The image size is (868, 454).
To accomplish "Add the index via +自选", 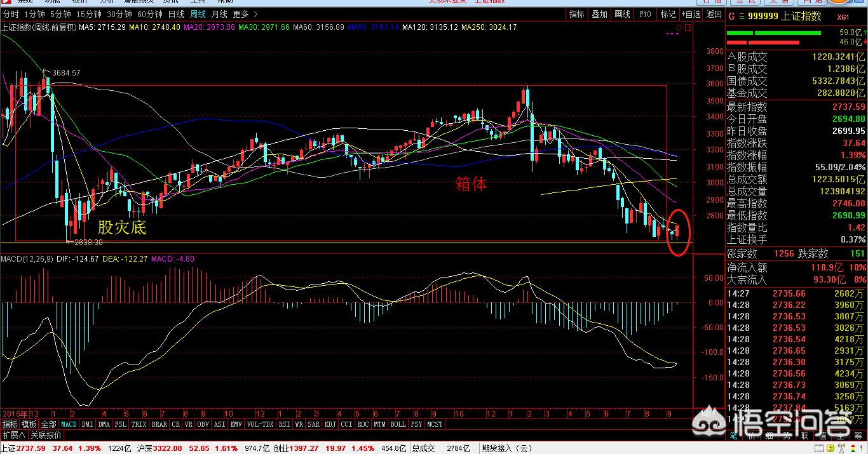I will 691,14.
